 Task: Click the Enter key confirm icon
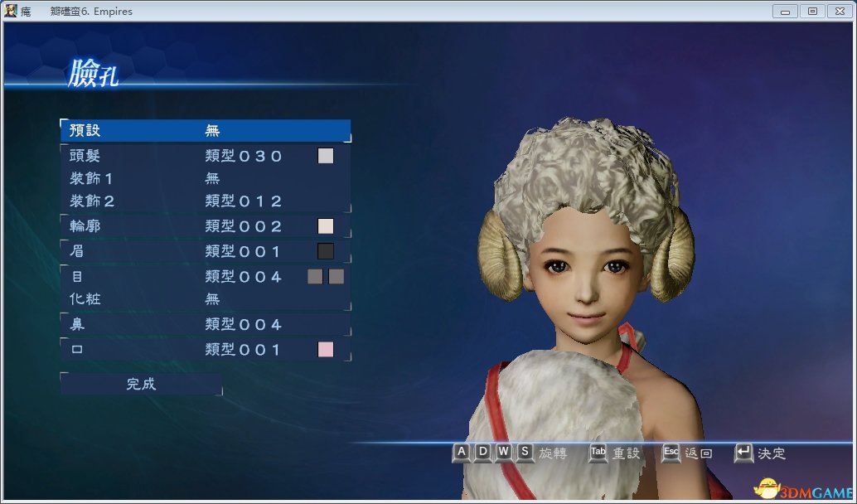pyautogui.click(x=743, y=453)
